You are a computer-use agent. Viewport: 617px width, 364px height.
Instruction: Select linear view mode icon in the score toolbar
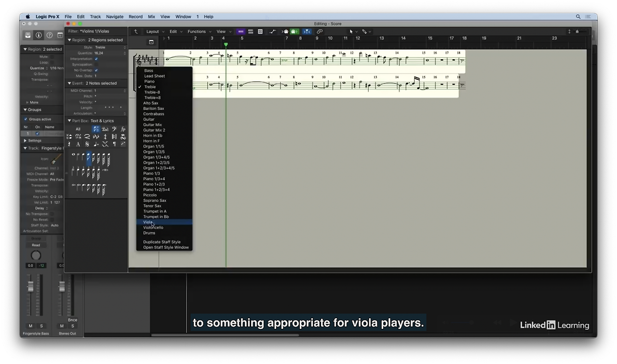coord(241,32)
